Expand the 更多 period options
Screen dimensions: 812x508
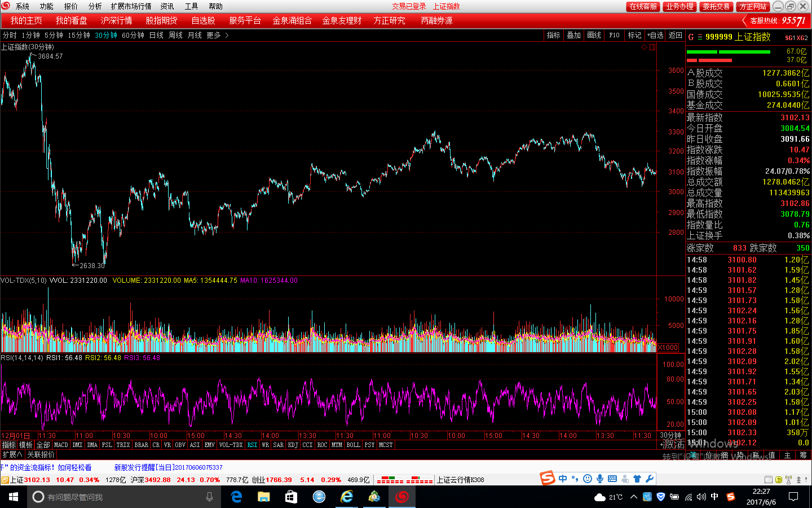[x=217, y=35]
